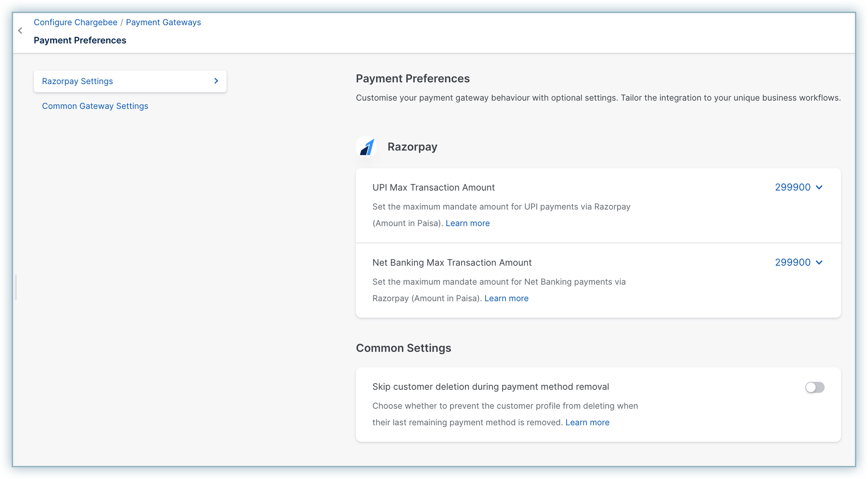This screenshot has width=868, height=479.
Task: Click Skip customer deletion setting label
Action: click(491, 387)
